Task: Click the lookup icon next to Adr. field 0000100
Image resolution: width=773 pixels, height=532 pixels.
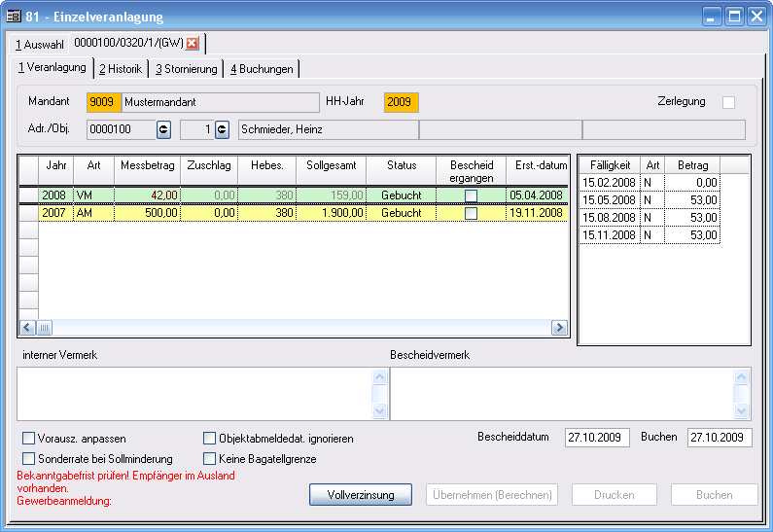Action: coord(163,129)
